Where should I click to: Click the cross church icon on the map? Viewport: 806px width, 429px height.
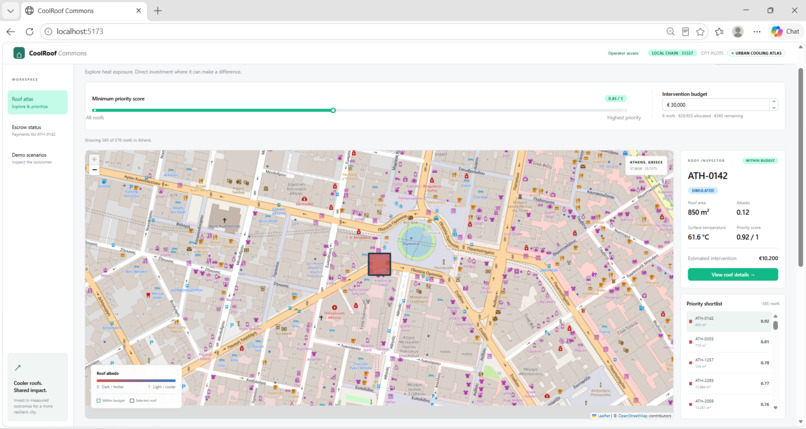click(x=224, y=220)
